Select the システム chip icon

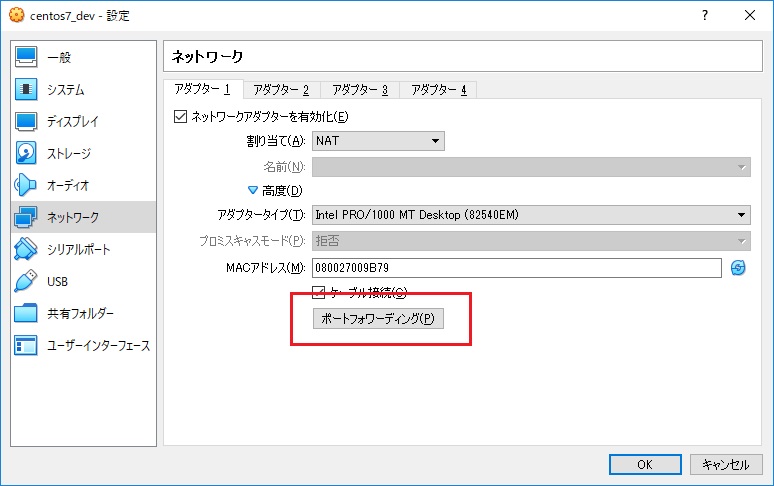tap(26, 89)
